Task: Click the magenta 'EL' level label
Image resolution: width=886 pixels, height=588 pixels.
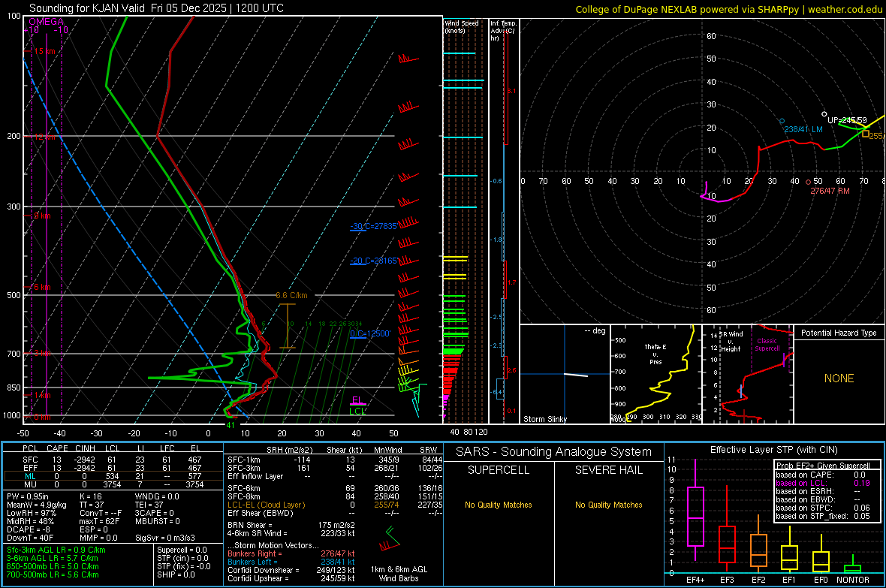Action: (357, 400)
